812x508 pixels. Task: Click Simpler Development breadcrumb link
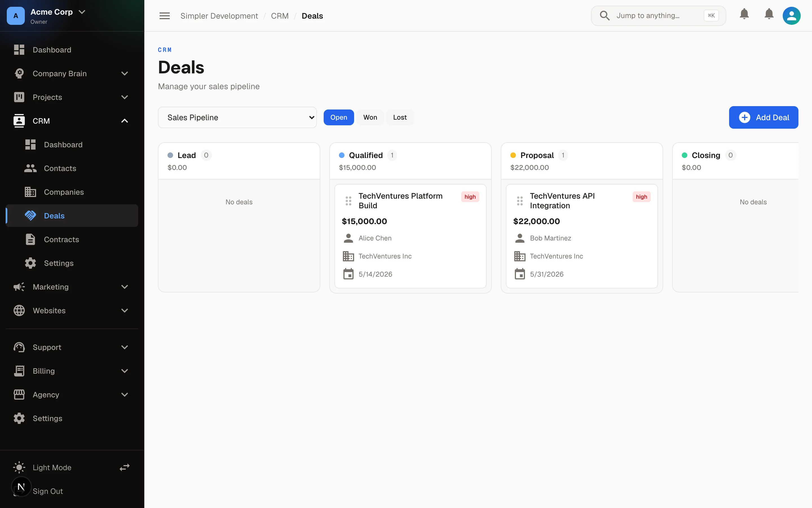(x=219, y=16)
